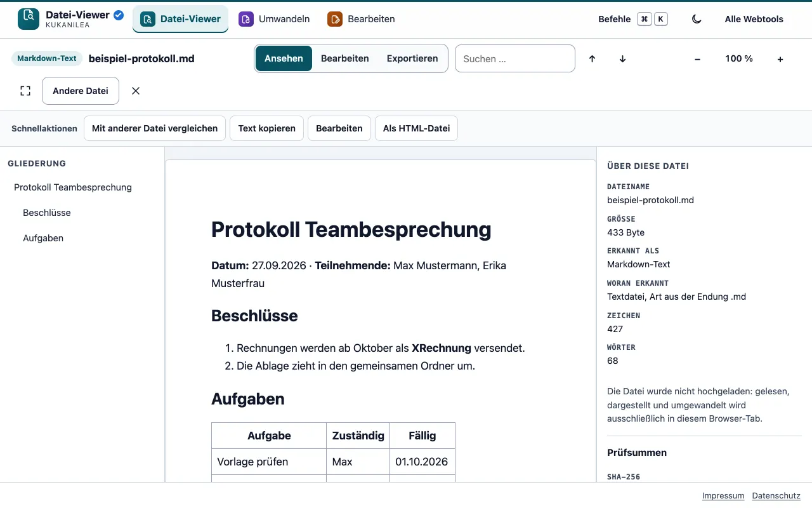Image resolution: width=812 pixels, height=508 pixels.
Task: Open the Datenschutz link
Action: [x=776, y=496]
